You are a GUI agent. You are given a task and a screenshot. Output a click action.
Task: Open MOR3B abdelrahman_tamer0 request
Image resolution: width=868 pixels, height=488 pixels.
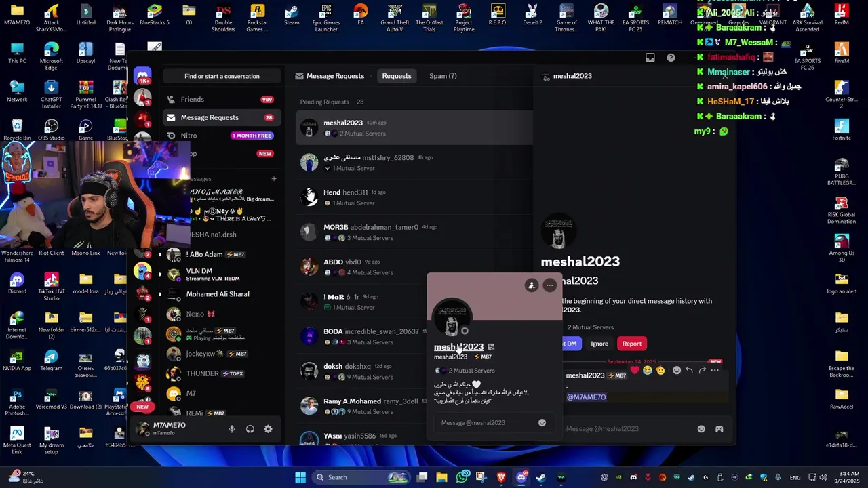pos(414,232)
